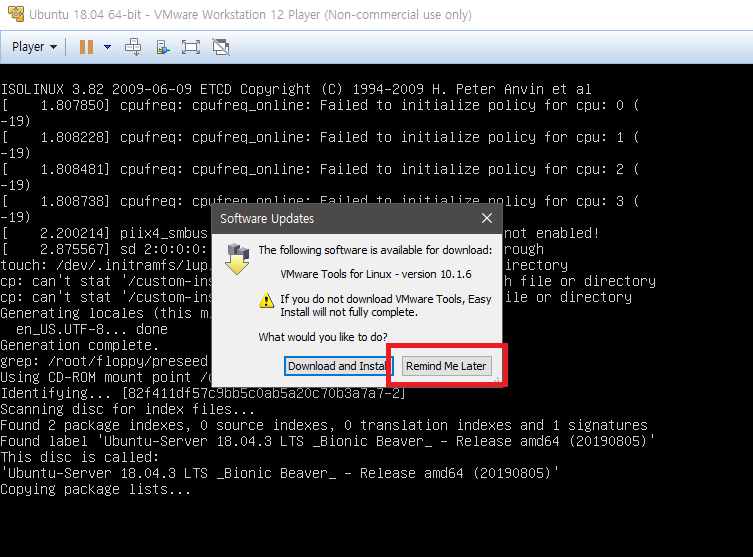Click Remind Me Later button

click(x=446, y=366)
